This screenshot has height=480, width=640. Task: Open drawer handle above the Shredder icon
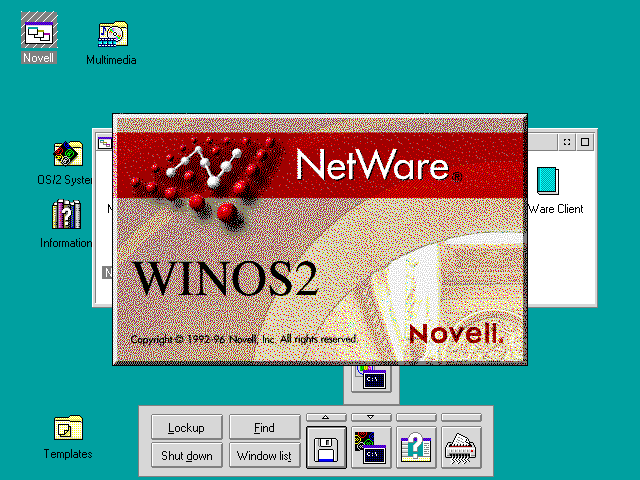461,417
